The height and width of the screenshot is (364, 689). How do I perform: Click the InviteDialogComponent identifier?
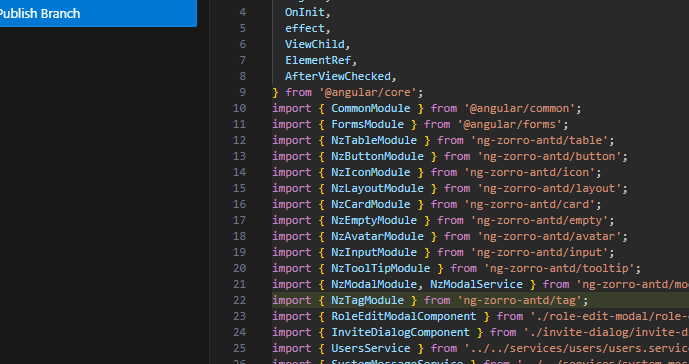point(400,332)
